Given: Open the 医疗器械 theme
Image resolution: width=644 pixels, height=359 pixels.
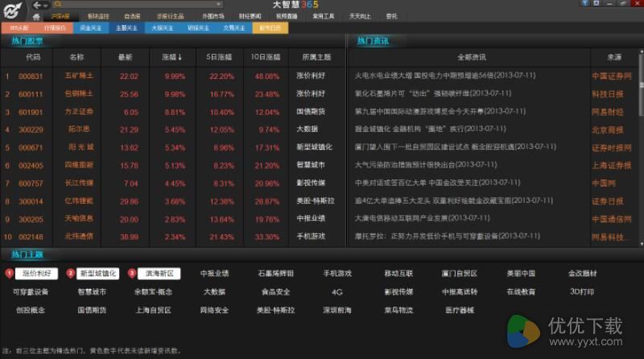Looking at the screenshot, I should click(x=460, y=311).
